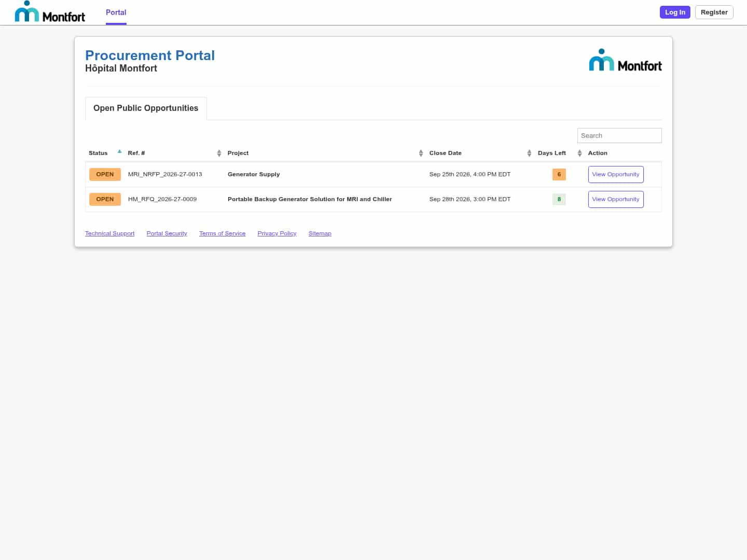Click the Montfort logo in the navbar
This screenshot has height=560, width=747.
coord(50,11)
